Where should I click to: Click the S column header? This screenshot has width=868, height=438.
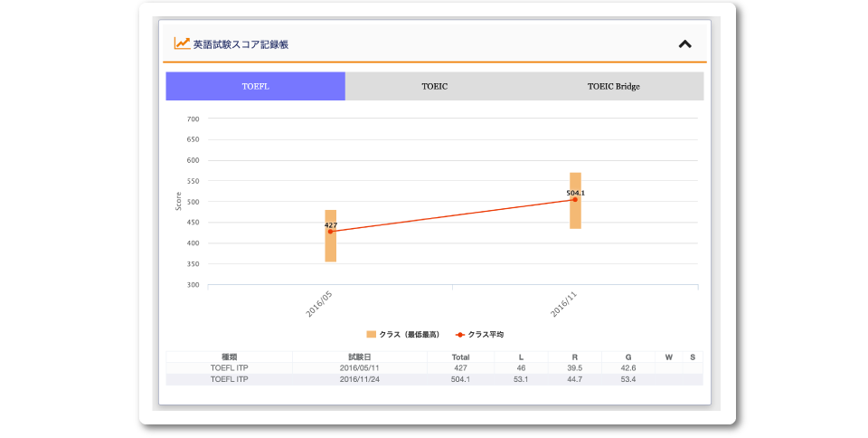coord(693,357)
